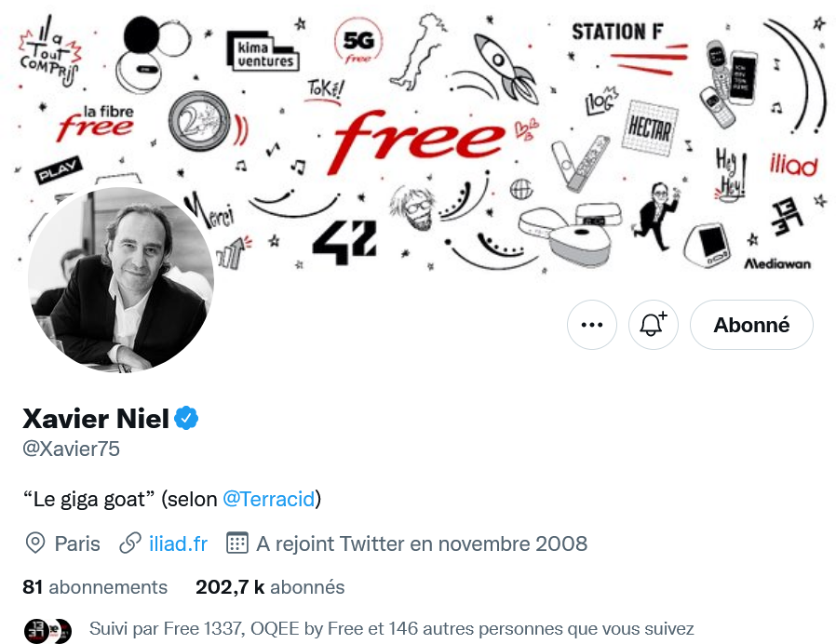View the 202,7 k abonnés list
The height and width of the screenshot is (644, 836).
(x=270, y=587)
